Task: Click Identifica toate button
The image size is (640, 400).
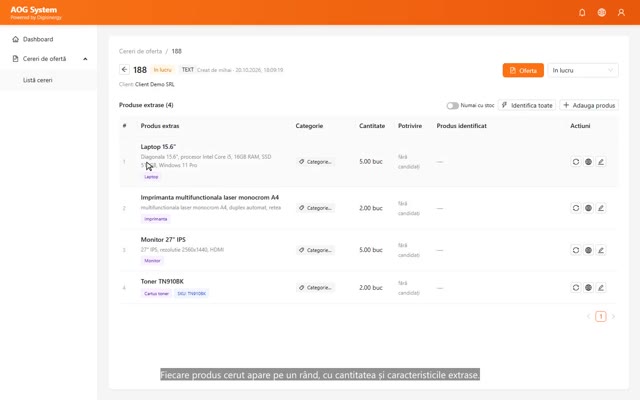Action: (527, 105)
